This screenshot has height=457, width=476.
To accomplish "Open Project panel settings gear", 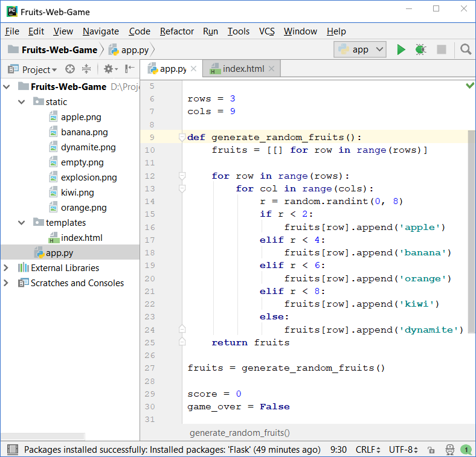I will (x=108, y=69).
